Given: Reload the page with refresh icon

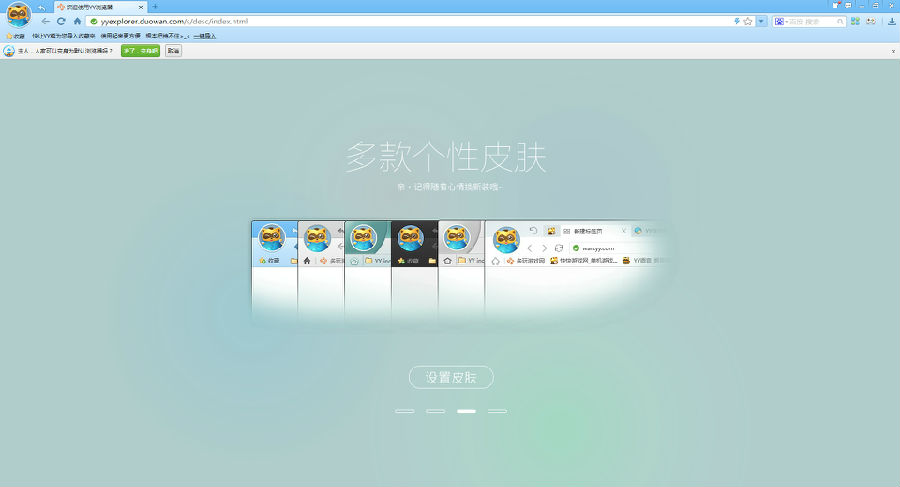Looking at the screenshot, I should (61, 21).
